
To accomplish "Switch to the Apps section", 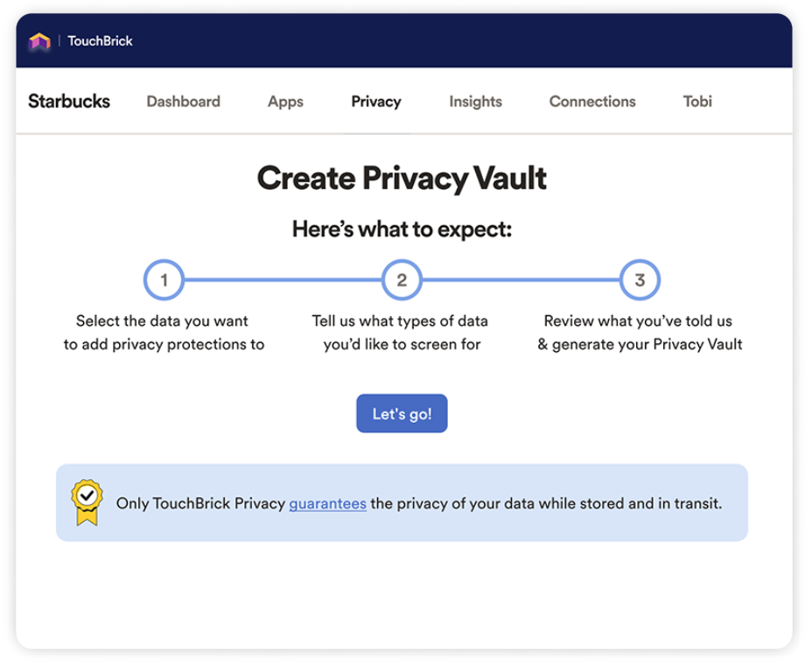I will pos(284,102).
